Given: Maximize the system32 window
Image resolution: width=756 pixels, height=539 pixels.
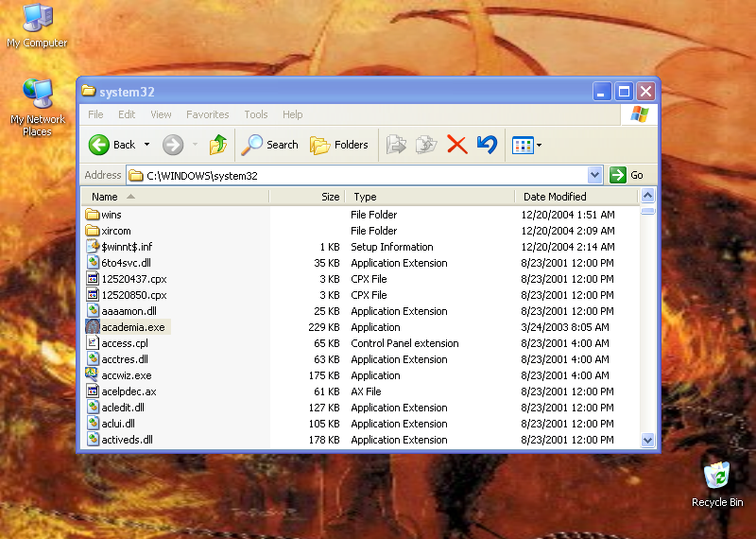Looking at the screenshot, I should pos(624,91).
